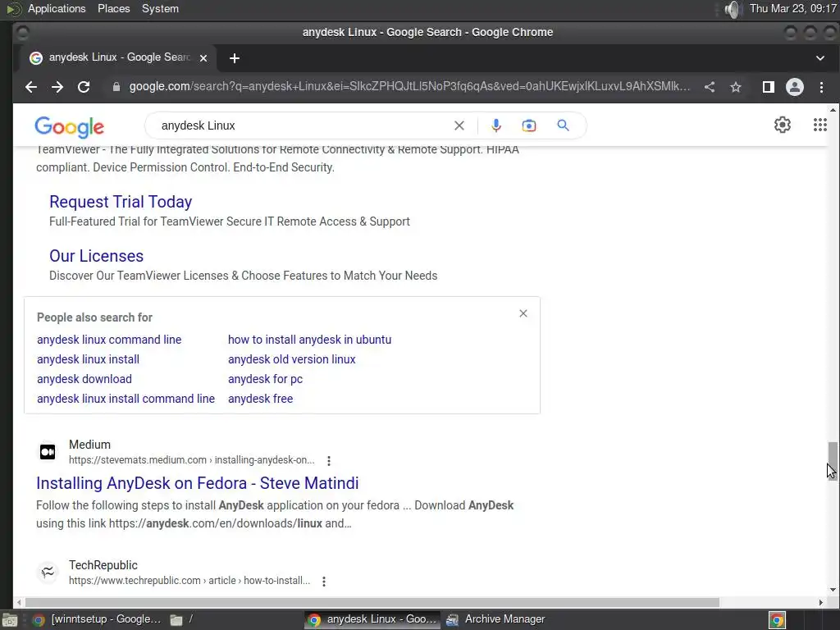
Task: Click the site lock icon in address bar
Action: (116, 87)
